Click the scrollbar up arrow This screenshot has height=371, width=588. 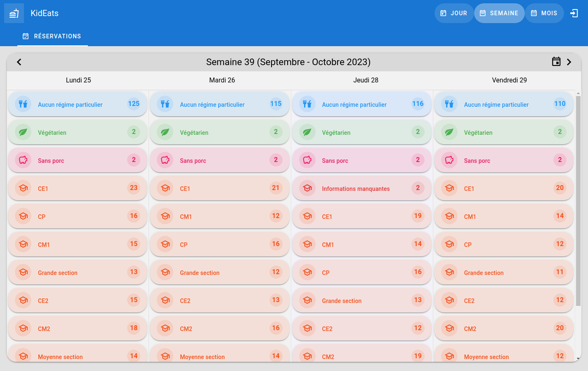coord(578,93)
